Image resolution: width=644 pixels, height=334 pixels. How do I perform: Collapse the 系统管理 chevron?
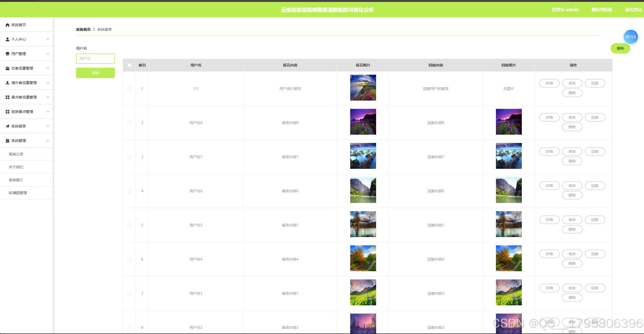pos(48,141)
